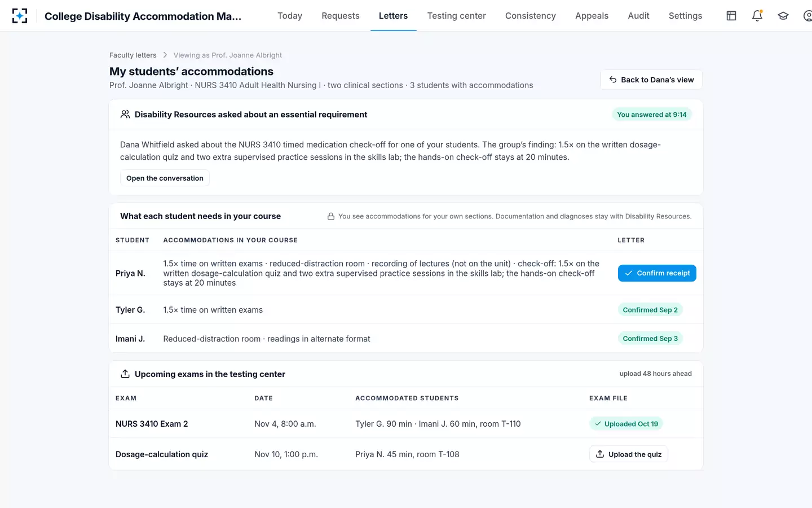Click the 'You answered at 9:14' badge

pos(652,115)
